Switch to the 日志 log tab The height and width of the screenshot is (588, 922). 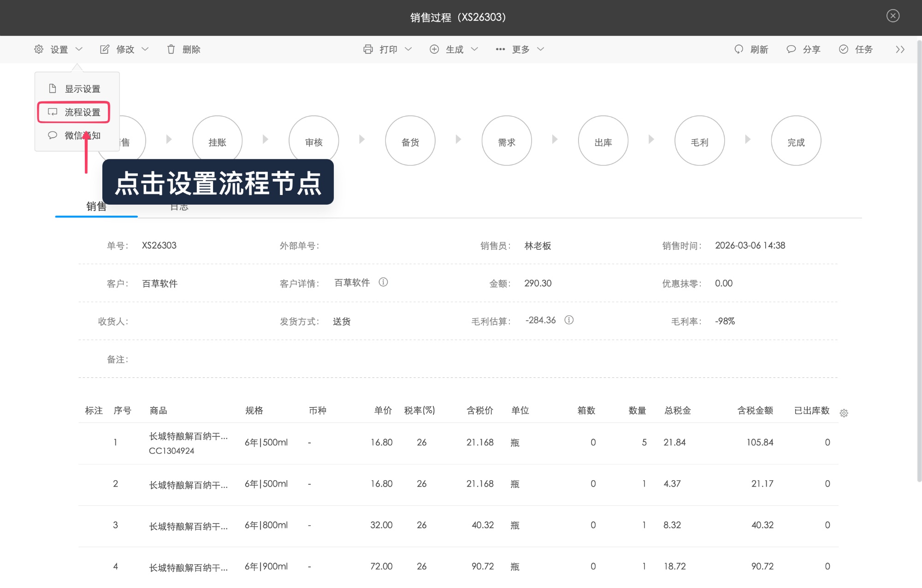pos(179,206)
